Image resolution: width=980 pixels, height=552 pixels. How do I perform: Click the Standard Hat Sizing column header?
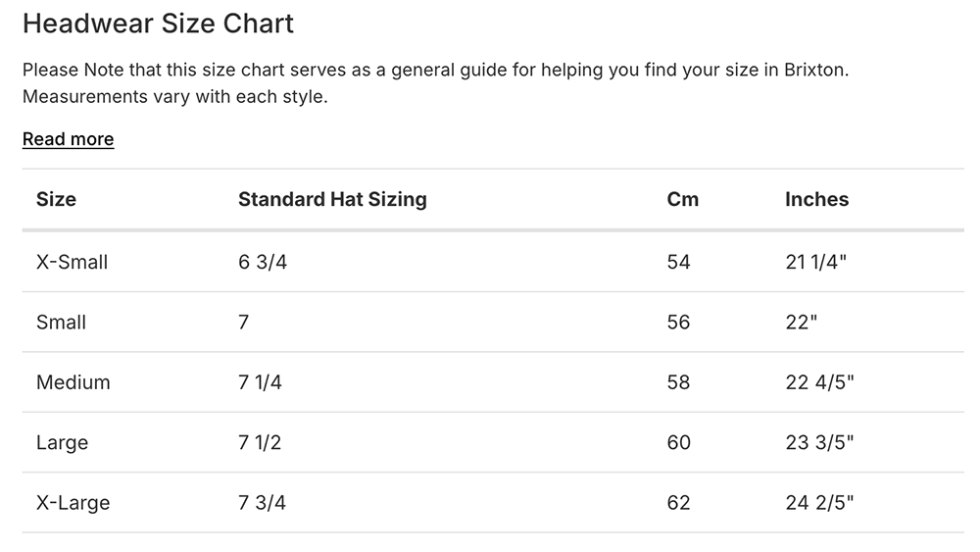(332, 199)
